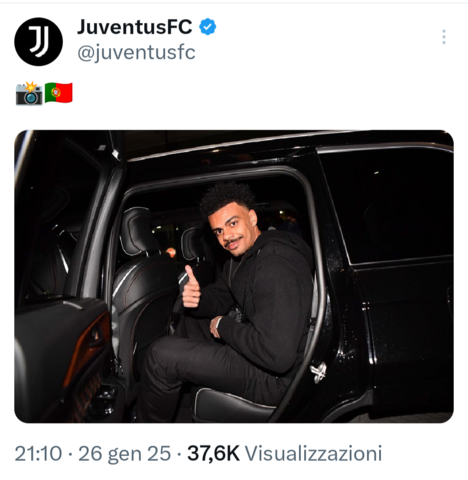Click the front seat headrest in the photo

(137, 231)
